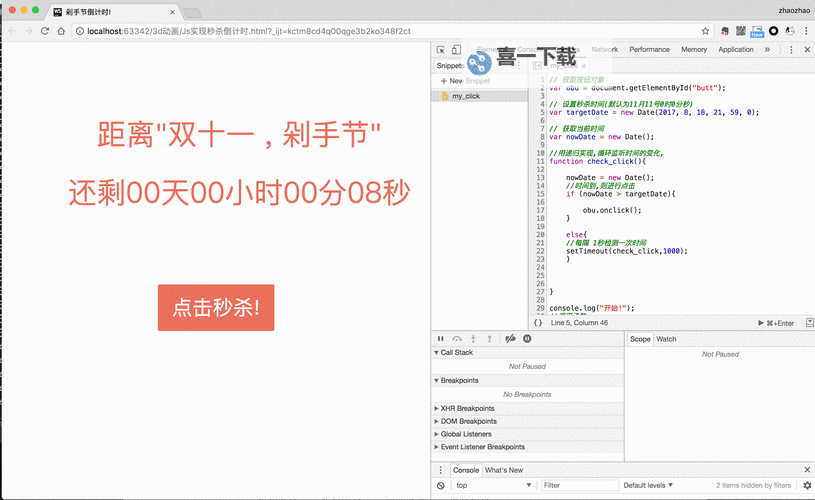815x500 pixels.
Task: Close the my_click editor tab
Action: pos(583,66)
